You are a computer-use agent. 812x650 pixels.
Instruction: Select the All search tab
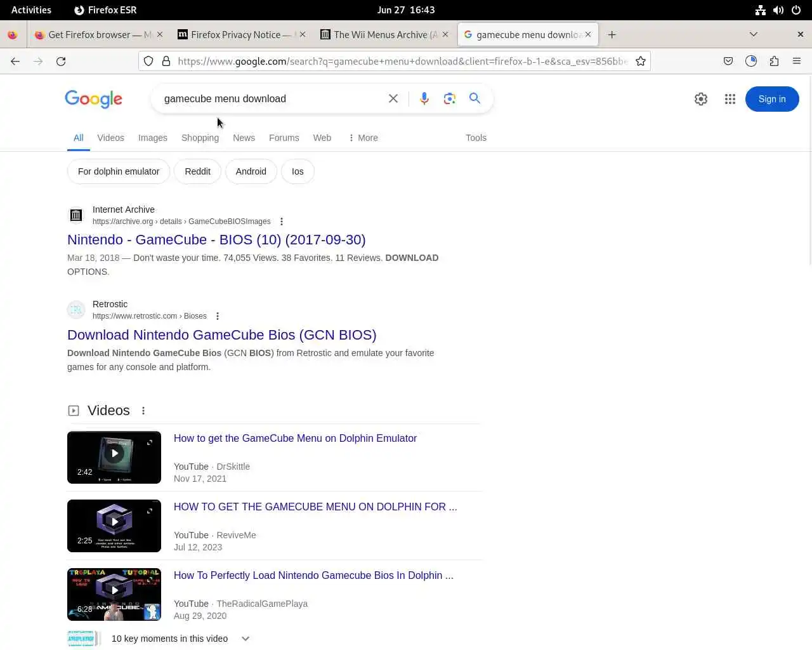(x=79, y=138)
